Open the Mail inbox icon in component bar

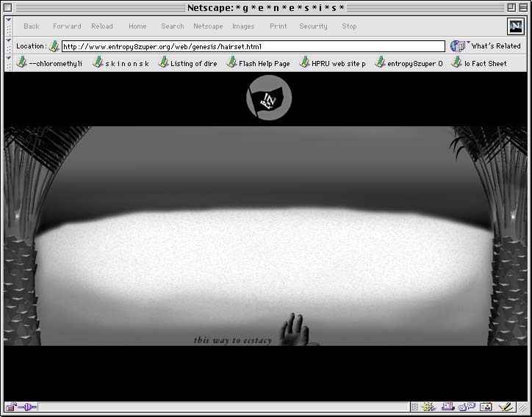(x=448, y=407)
